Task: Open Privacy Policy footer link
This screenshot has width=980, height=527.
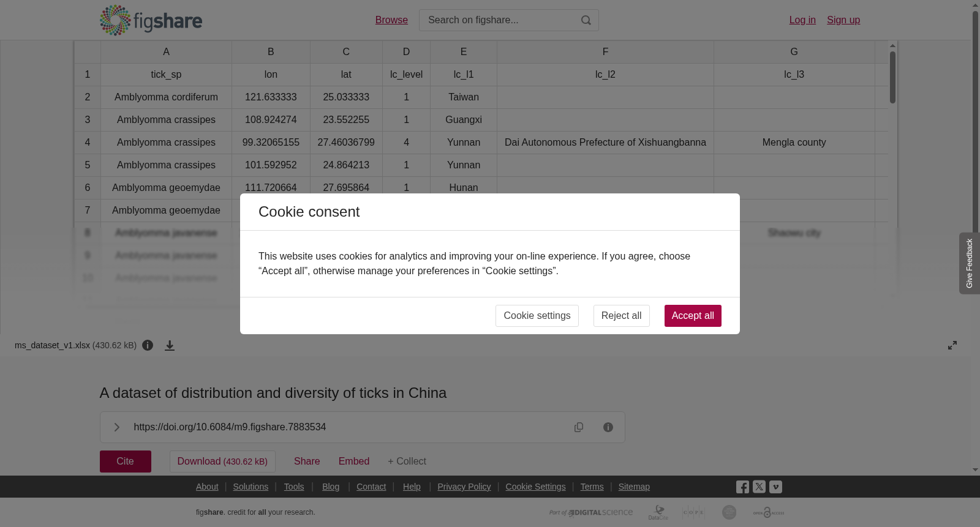Action: tap(464, 487)
